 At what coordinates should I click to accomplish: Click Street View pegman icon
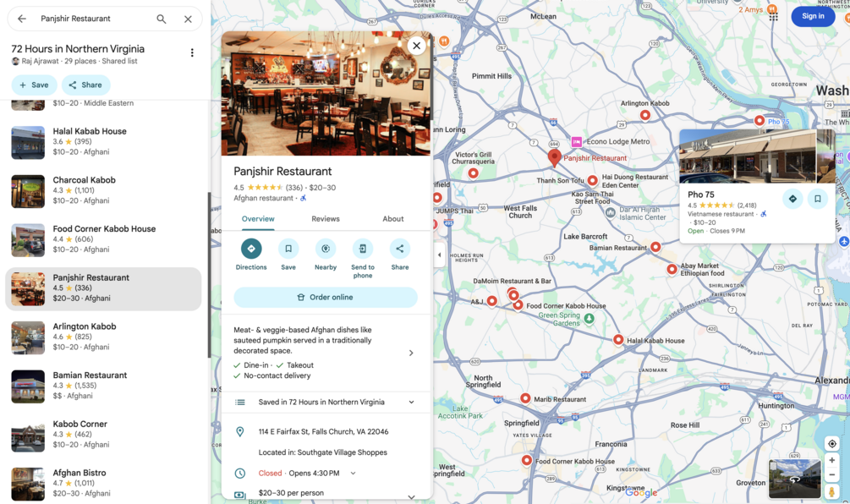coord(831,491)
